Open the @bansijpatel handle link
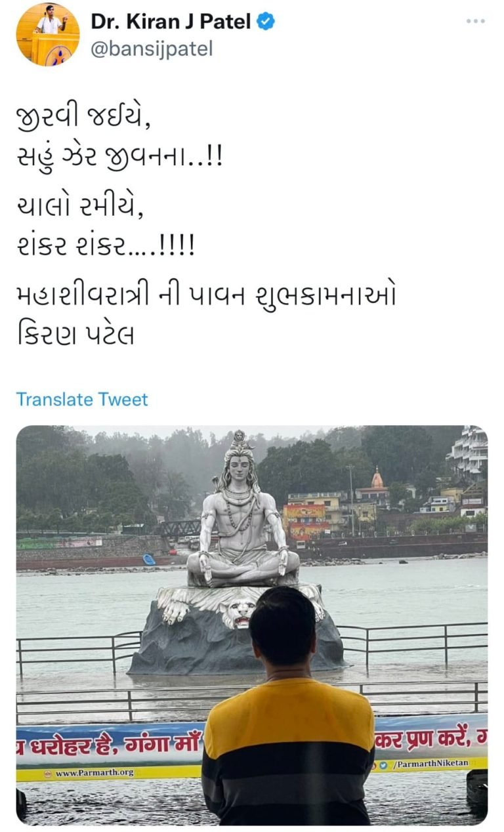The image size is (504, 832). (x=152, y=49)
